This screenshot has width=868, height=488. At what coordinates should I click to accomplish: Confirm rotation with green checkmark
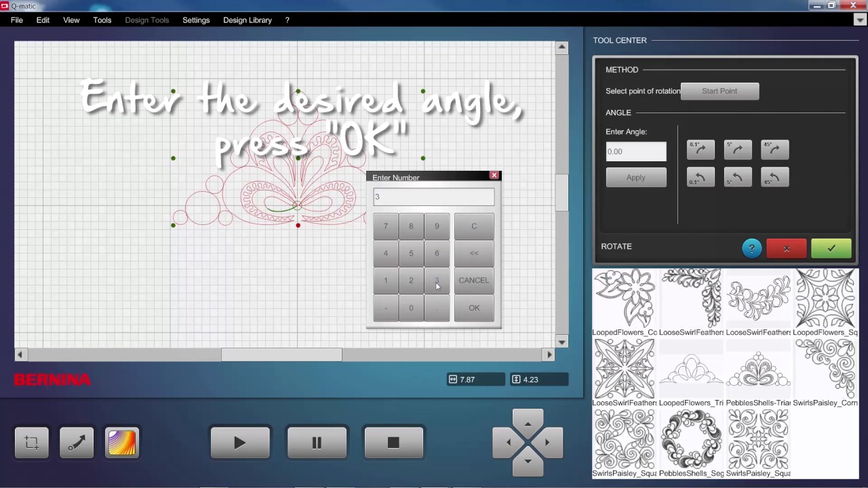click(831, 249)
